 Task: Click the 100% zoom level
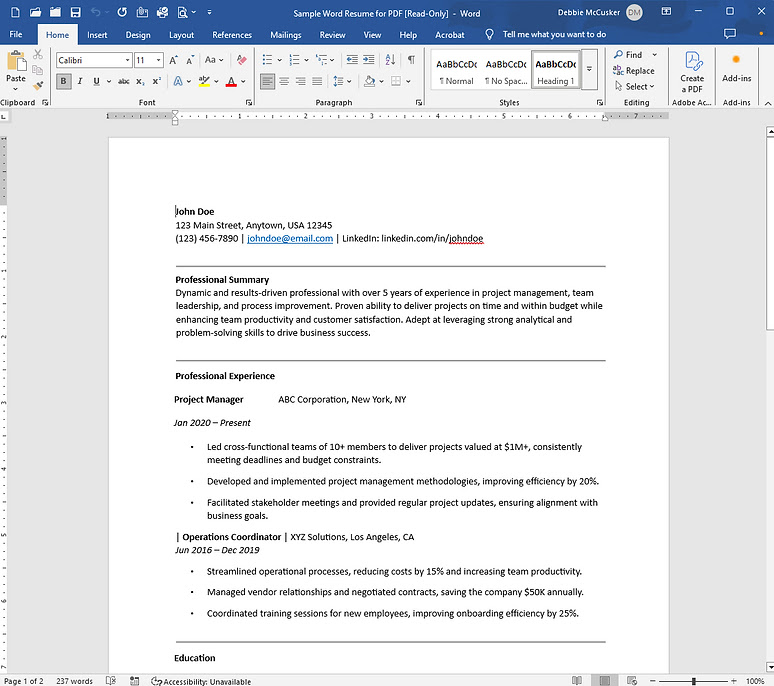tap(755, 681)
